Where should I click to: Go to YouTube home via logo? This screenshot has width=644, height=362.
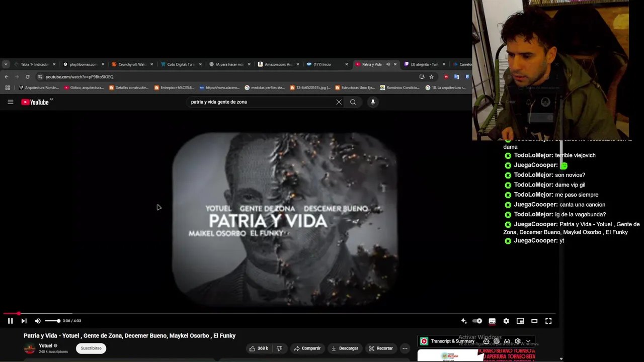pyautogui.click(x=35, y=102)
